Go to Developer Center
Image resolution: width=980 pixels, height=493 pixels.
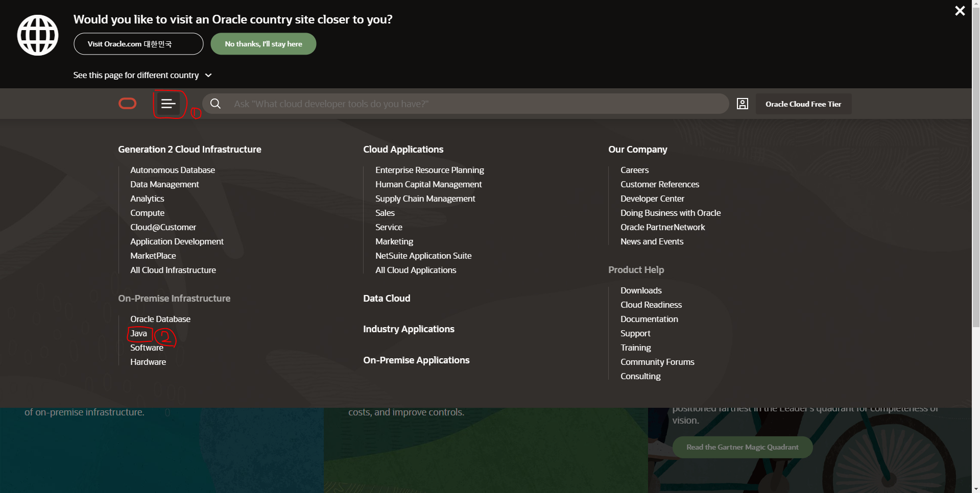[652, 199]
